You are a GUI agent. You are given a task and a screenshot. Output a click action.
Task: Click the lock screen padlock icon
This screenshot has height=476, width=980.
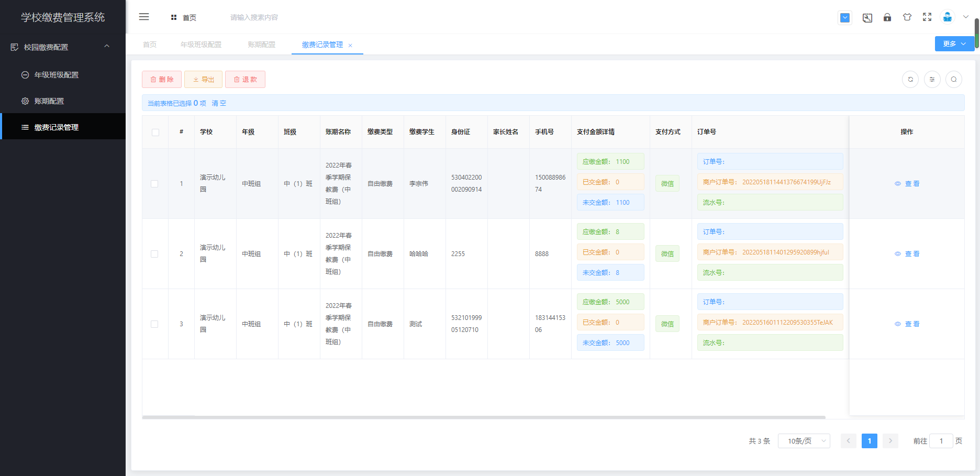click(887, 17)
